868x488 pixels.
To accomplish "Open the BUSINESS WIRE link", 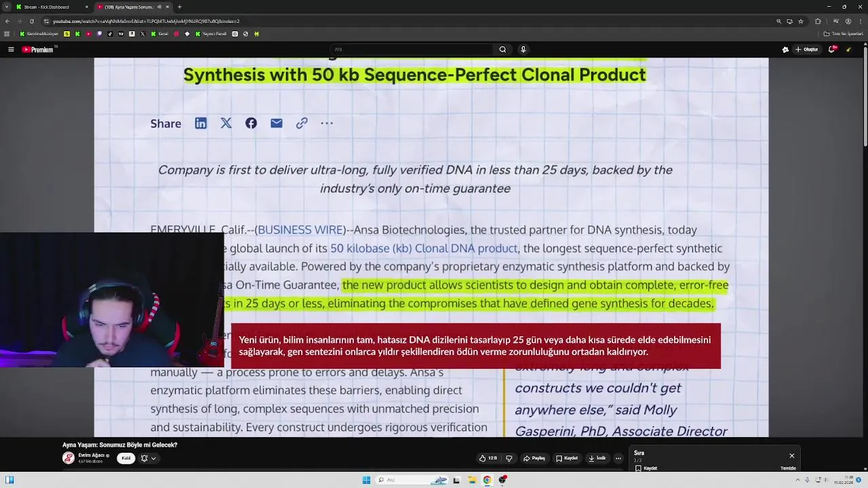I will [x=300, y=230].
